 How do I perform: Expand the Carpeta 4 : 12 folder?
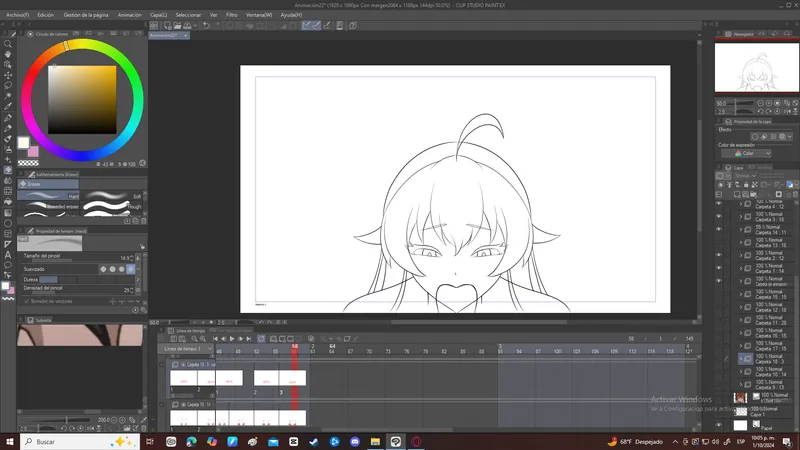tap(741, 204)
